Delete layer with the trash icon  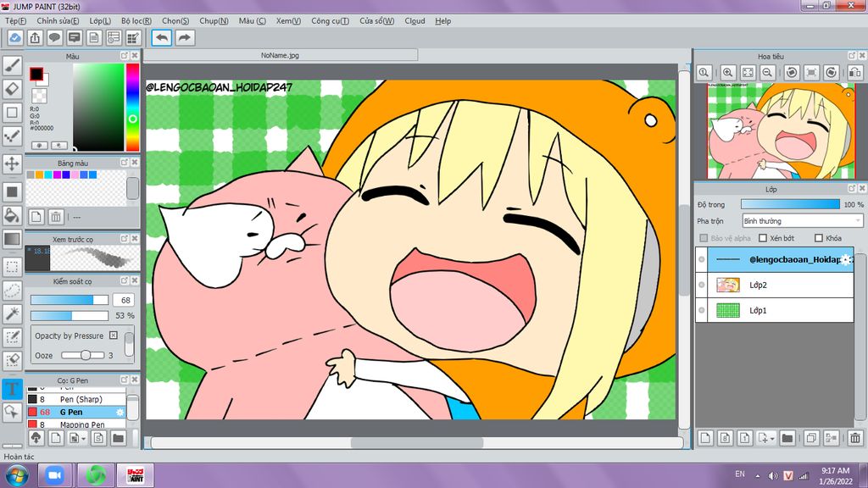click(855, 438)
